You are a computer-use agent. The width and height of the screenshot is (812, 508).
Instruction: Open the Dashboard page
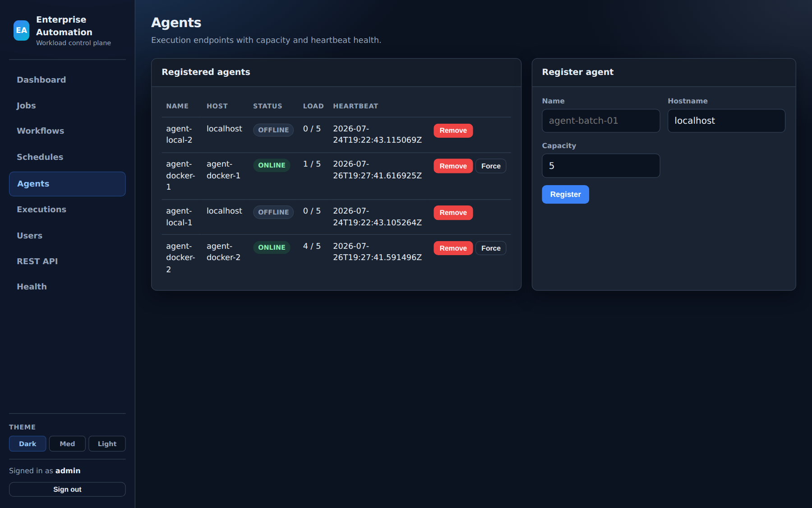(67, 80)
